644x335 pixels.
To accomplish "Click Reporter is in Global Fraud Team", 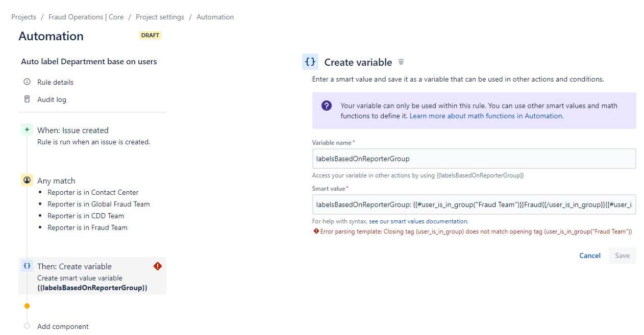I will tap(98, 204).
